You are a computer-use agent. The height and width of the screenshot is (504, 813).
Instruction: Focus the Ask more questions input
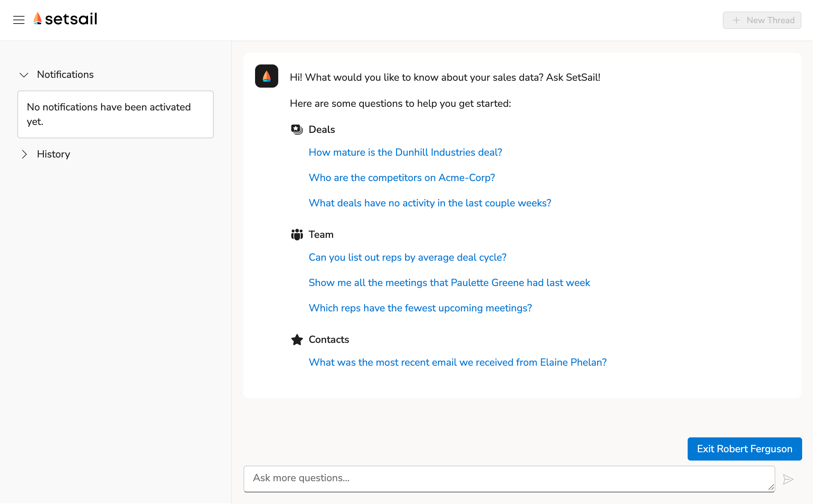[x=509, y=479]
